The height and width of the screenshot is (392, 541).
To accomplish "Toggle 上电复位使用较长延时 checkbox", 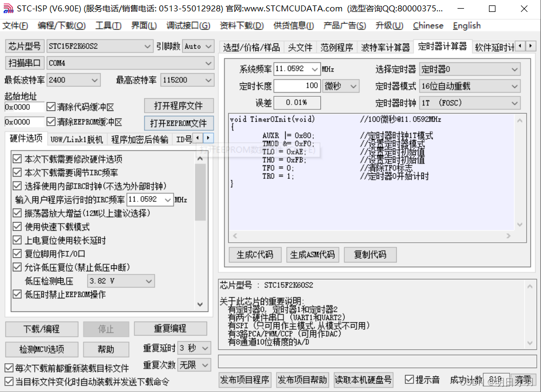I will click(17, 240).
